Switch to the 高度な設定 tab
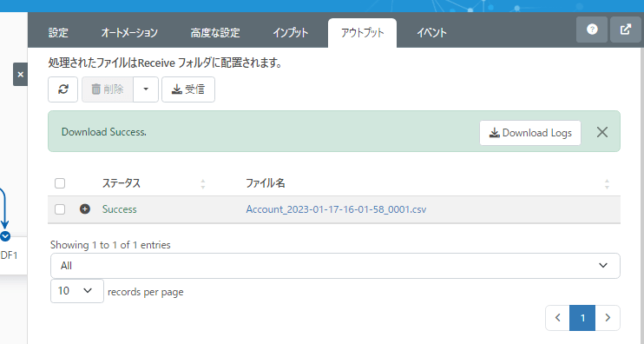 [x=215, y=33]
